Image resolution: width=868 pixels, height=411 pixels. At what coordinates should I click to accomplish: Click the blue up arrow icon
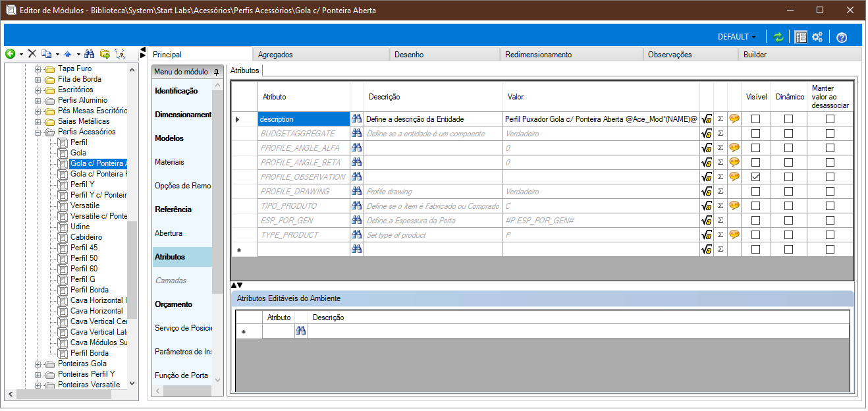coord(67,54)
